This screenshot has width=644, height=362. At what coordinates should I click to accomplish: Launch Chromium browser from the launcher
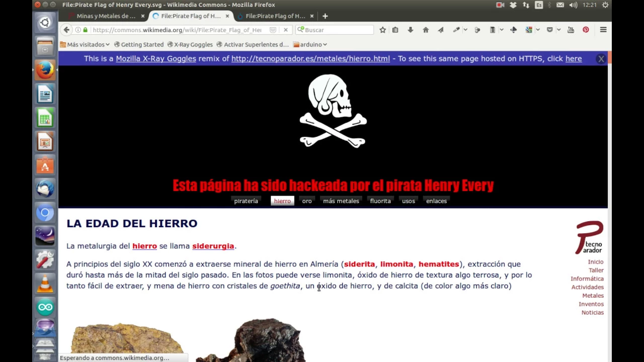45,213
